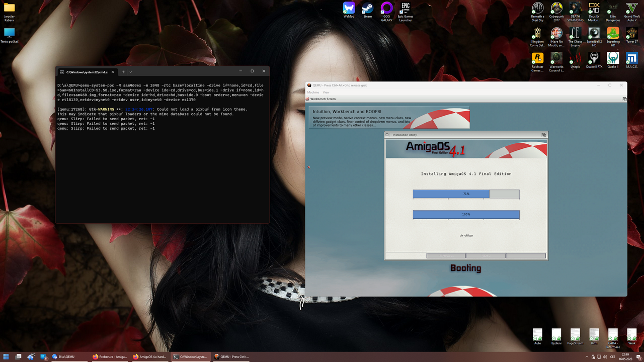Screen dimensions: 644x362
Task: Open the Epic Games Launcher icon
Action: [405, 10]
